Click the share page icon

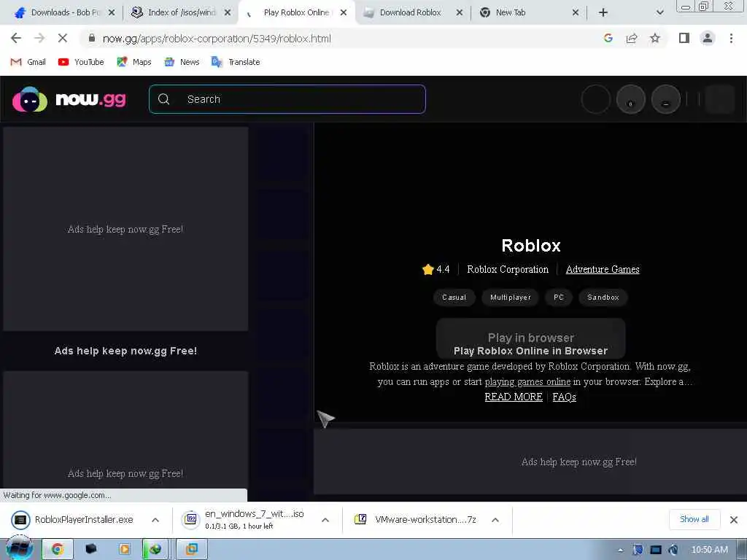pos(632,38)
